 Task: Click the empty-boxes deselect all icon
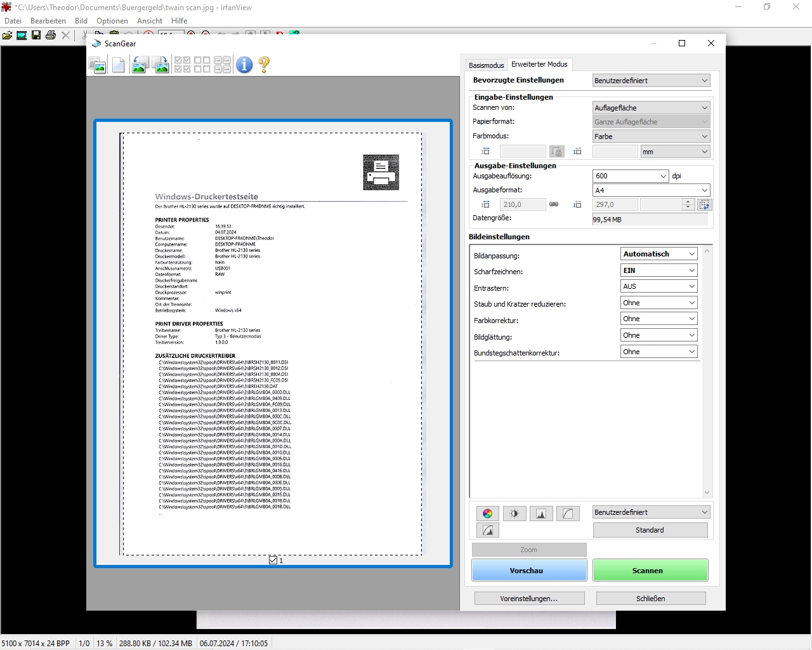point(202,65)
